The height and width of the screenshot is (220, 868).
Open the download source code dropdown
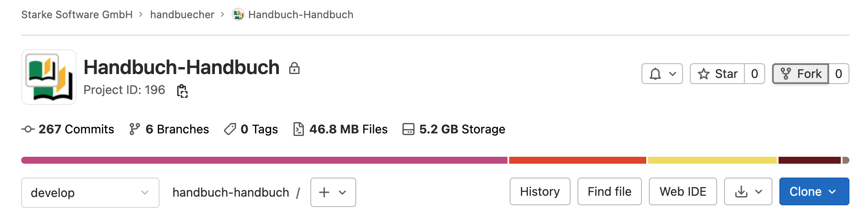click(748, 192)
